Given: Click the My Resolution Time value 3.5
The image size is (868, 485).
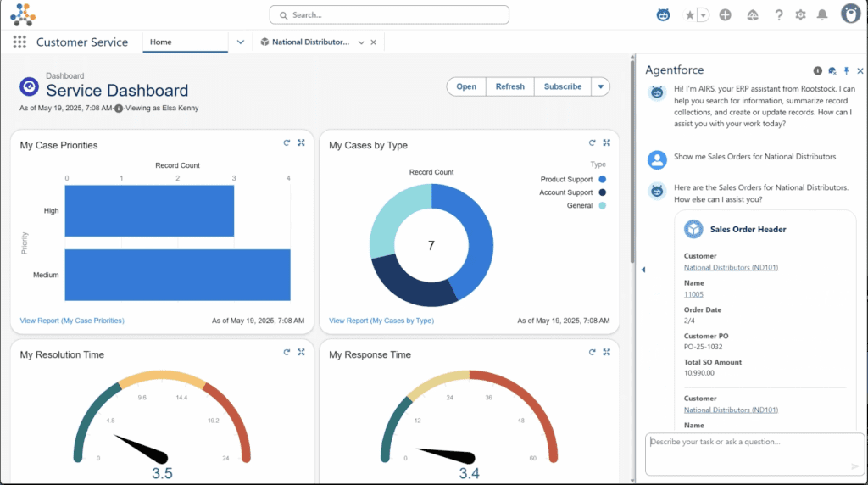Looking at the screenshot, I should pyautogui.click(x=162, y=473).
